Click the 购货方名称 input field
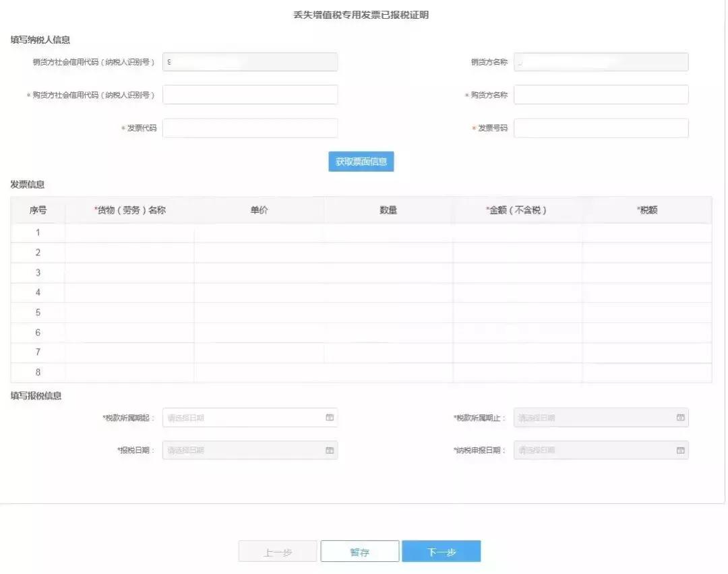The image size is (728, 574). (601, 94)
